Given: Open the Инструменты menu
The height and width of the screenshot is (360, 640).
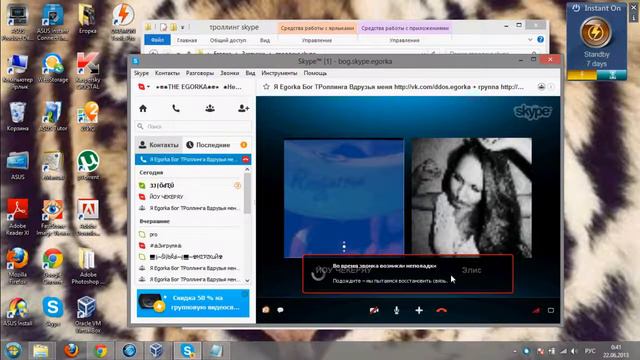Looking at the screenshot, I should click(279, 73).
